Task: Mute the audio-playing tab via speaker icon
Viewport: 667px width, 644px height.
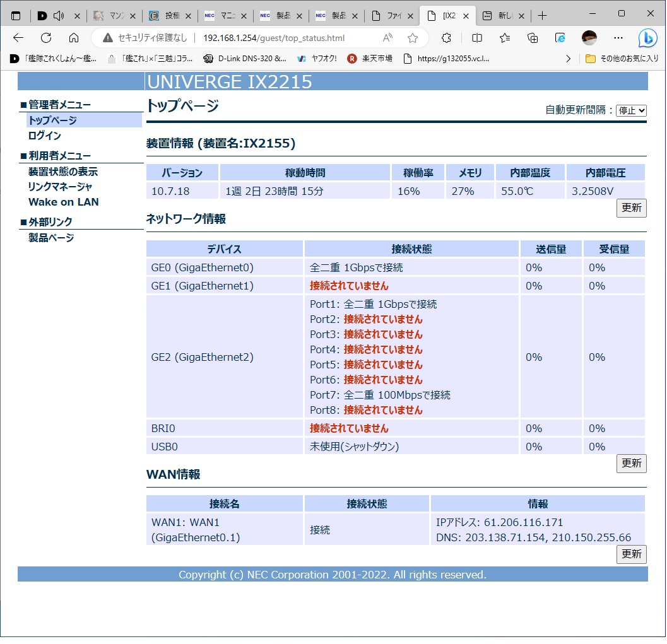Action: click(58, 16)
